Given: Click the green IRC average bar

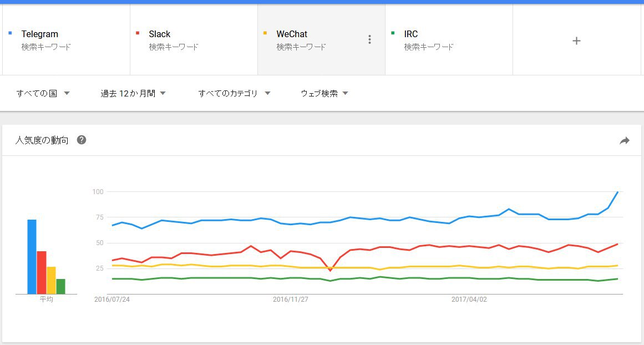Looking at the screenshot, I should [x=60, y=286].
